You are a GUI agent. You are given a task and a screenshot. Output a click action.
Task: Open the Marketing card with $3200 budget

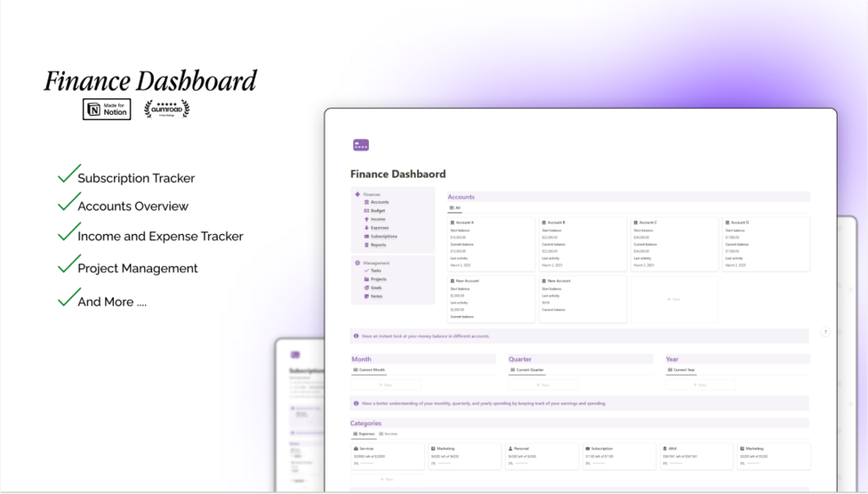click(773, 456)
